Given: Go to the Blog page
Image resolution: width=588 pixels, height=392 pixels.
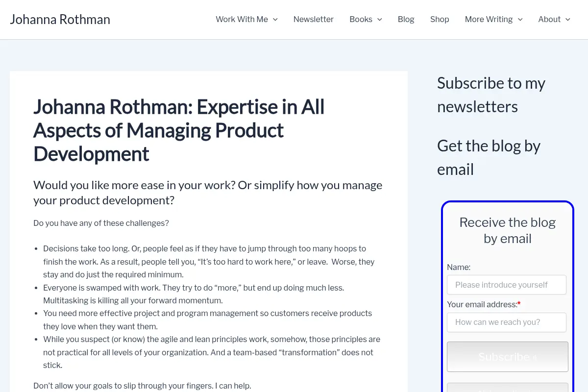Looking at the screenshot, I should tap(406, 20).
